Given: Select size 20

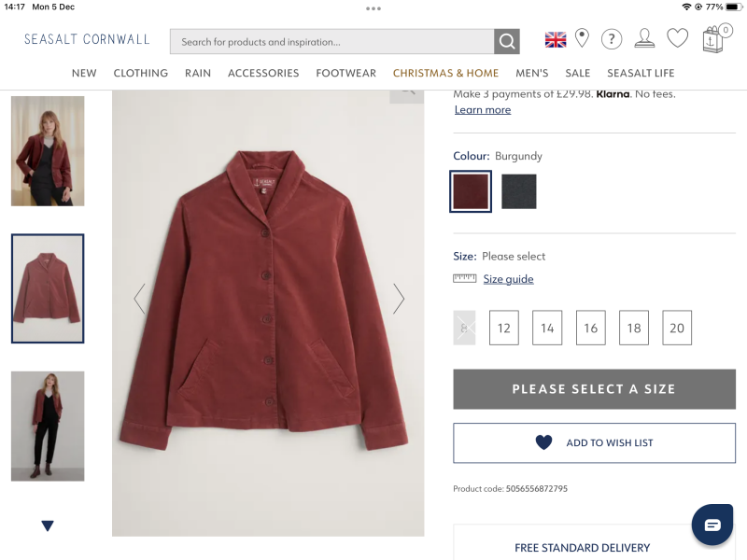Looking at the screenshot, I should click(x=677, y=328).
